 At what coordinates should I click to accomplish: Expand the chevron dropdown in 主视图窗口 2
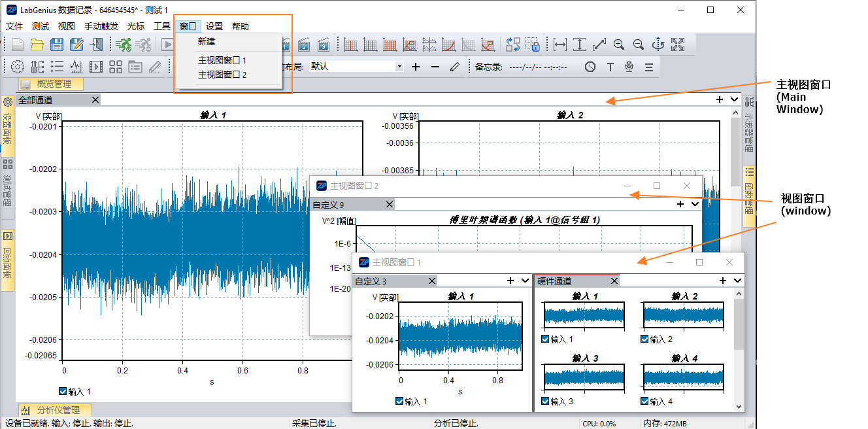pos(695,205)
